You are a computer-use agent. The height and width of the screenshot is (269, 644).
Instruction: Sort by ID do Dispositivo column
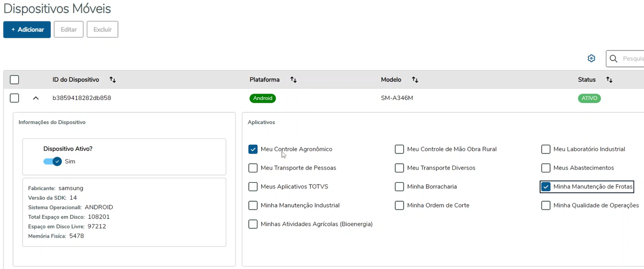[113, 80]
